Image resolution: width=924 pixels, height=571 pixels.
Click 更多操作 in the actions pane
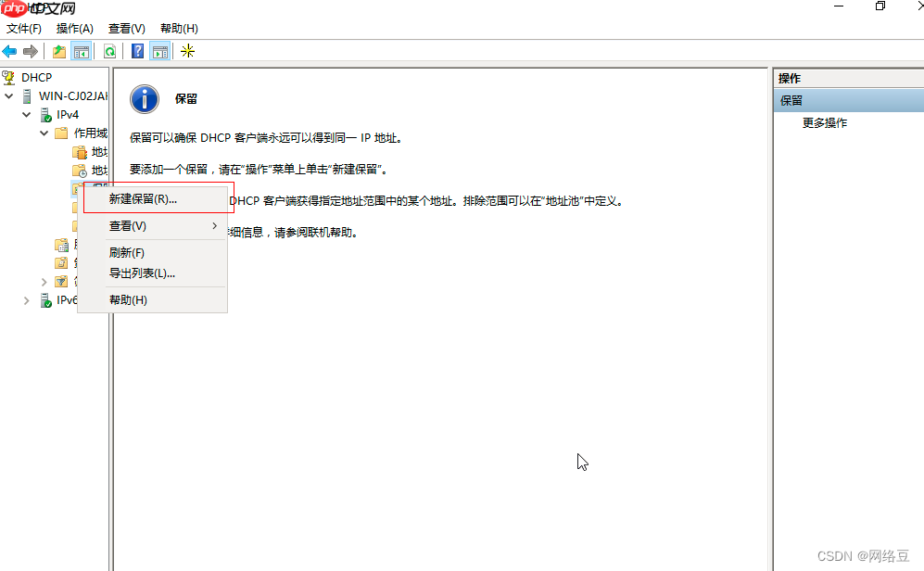tap(824, 121)
